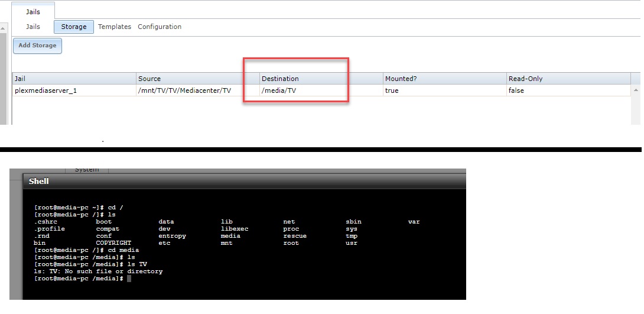Click 'var' in the shell listing
Screen dimensions: 644x314
pos(414,222)
